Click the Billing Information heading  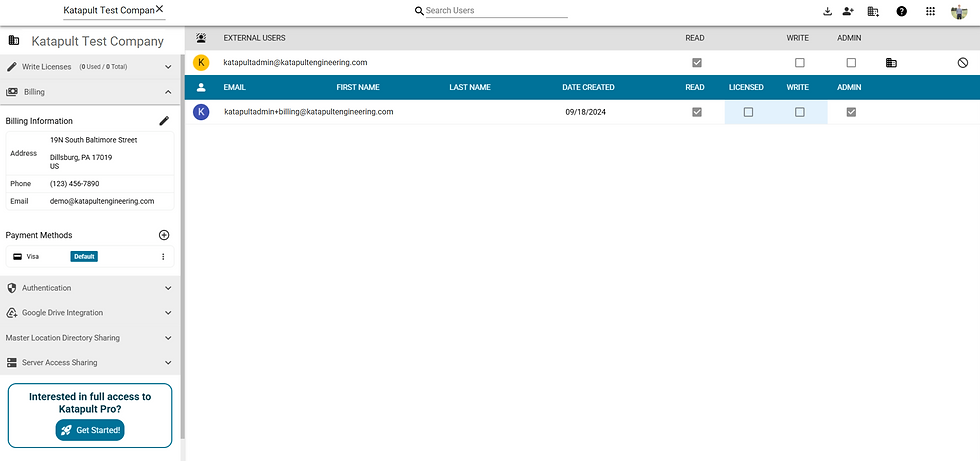39,121
